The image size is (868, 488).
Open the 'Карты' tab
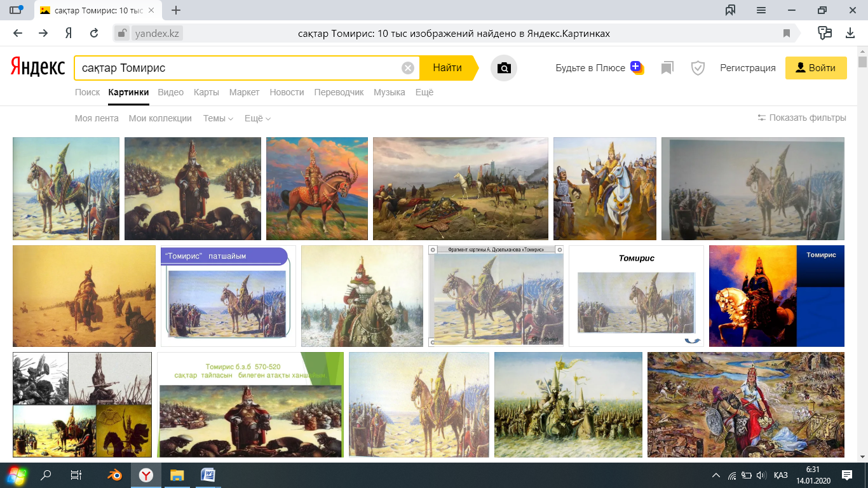[x=206, y=92]
